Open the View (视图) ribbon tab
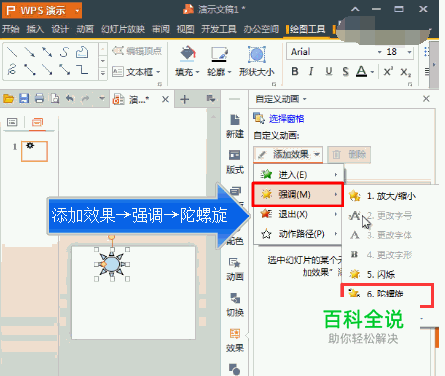The image size is (445, 376). (x=185, y=29)
